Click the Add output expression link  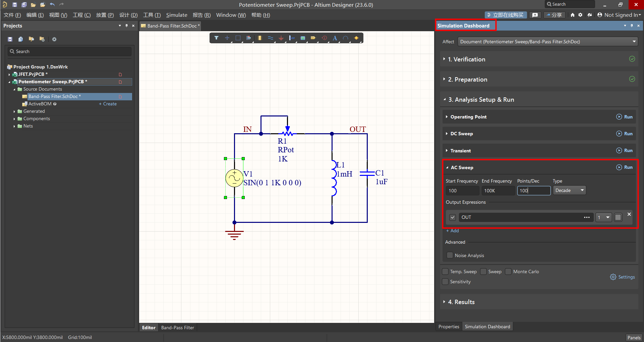[453, 231]
